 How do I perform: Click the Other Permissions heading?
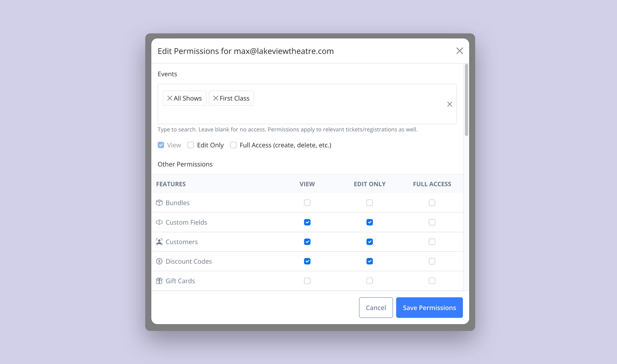click(185, 164)
